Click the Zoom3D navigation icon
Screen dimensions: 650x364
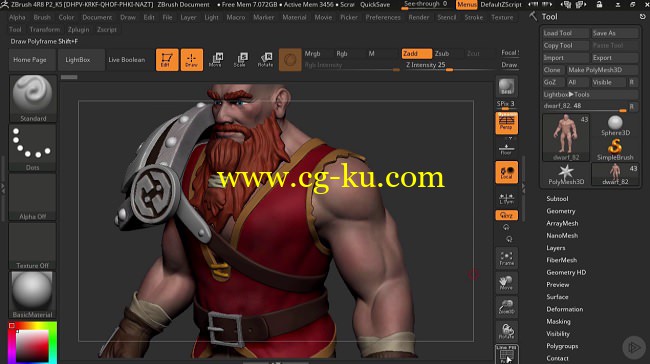point(506,307)
